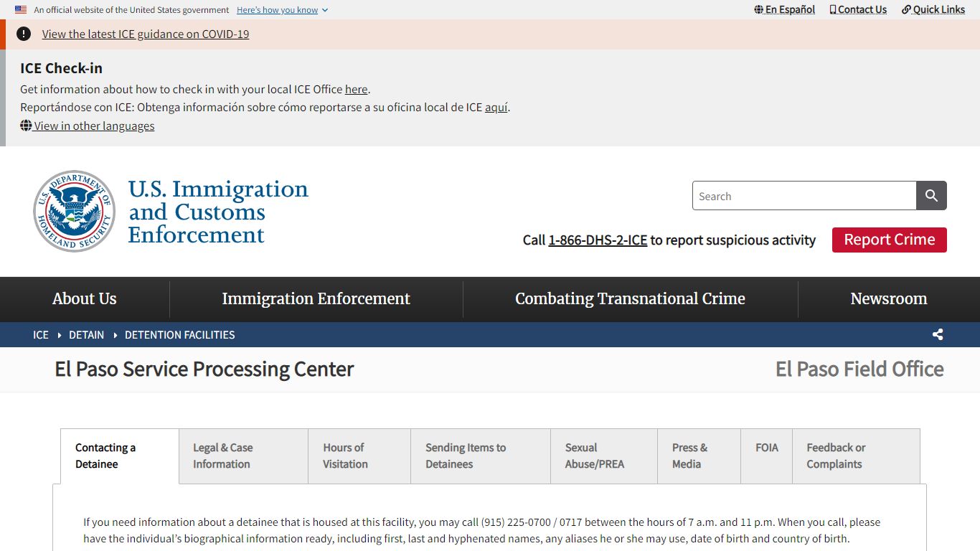View the latest ICE guidance on COVID-19
Viewport: 980px width, 551px height.
146,34
